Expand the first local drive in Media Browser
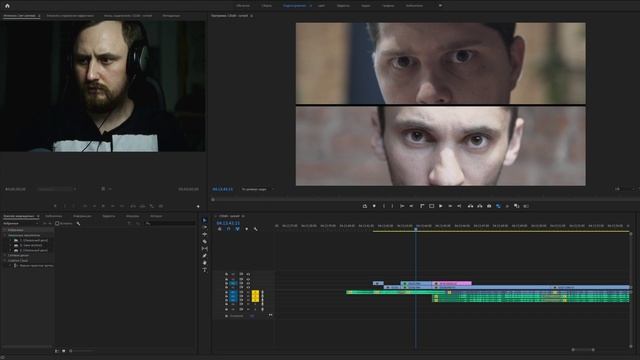640x360 pixels. click(11, 240)
